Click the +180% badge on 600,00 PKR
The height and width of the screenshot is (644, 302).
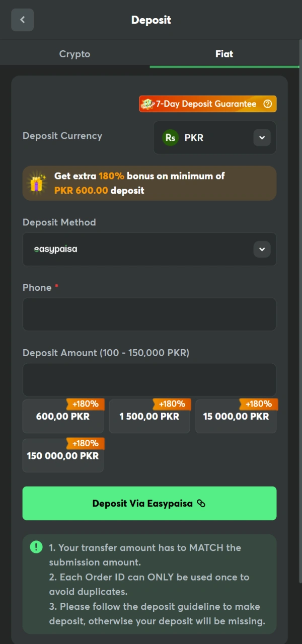coord(86,404)
